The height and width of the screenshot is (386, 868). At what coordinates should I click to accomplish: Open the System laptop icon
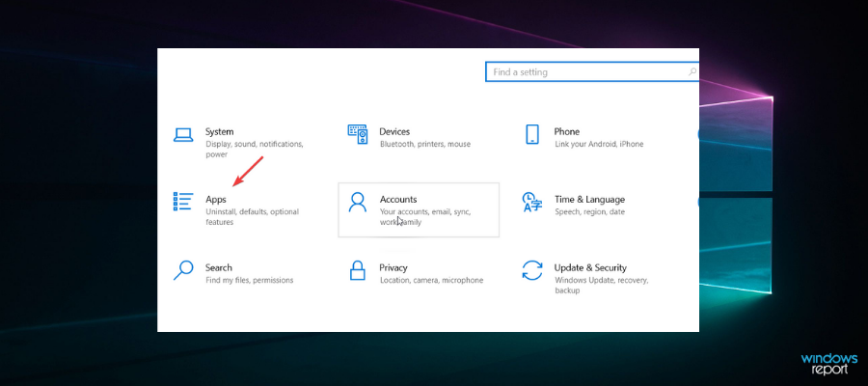click(x=182, y=134)
